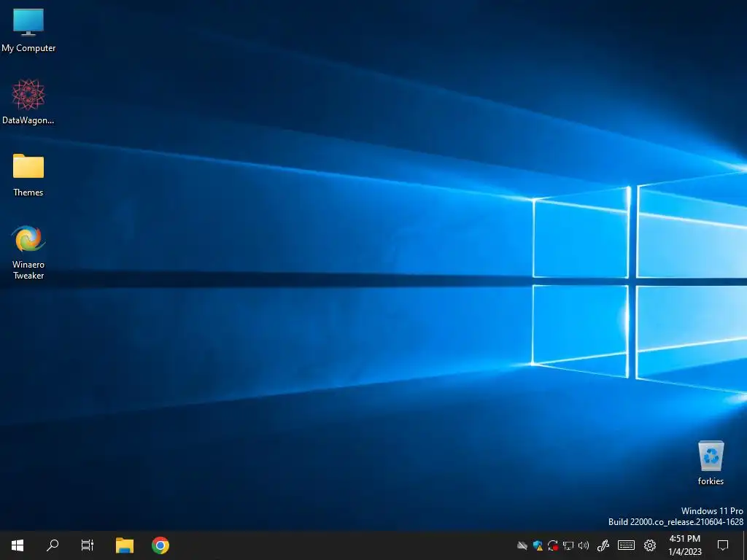
Task: Select the forkies recycle bin icon
Action: (711, 463)
